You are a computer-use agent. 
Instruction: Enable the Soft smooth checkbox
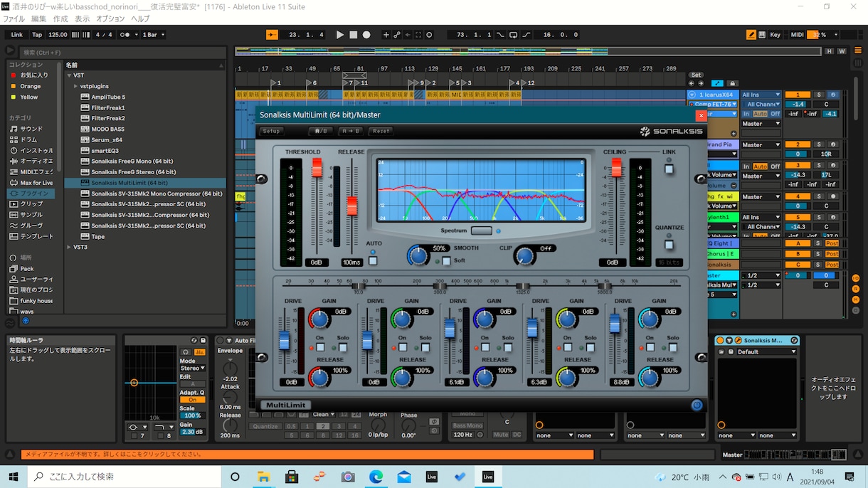(x=446, y=261)
